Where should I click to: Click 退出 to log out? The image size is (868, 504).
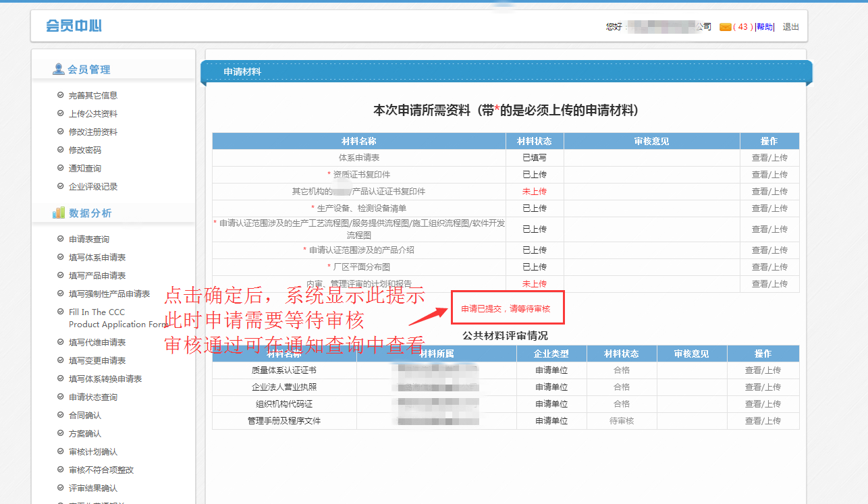click(790, 27)
